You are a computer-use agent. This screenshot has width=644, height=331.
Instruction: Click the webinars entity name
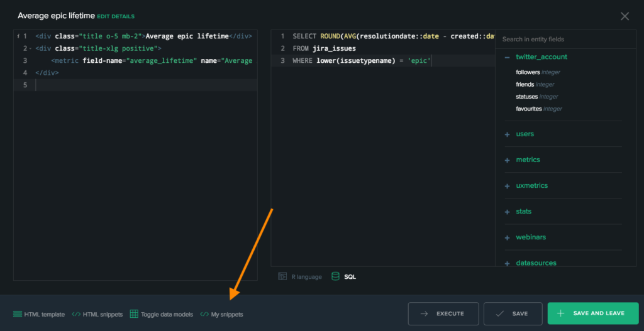(531, 237)
